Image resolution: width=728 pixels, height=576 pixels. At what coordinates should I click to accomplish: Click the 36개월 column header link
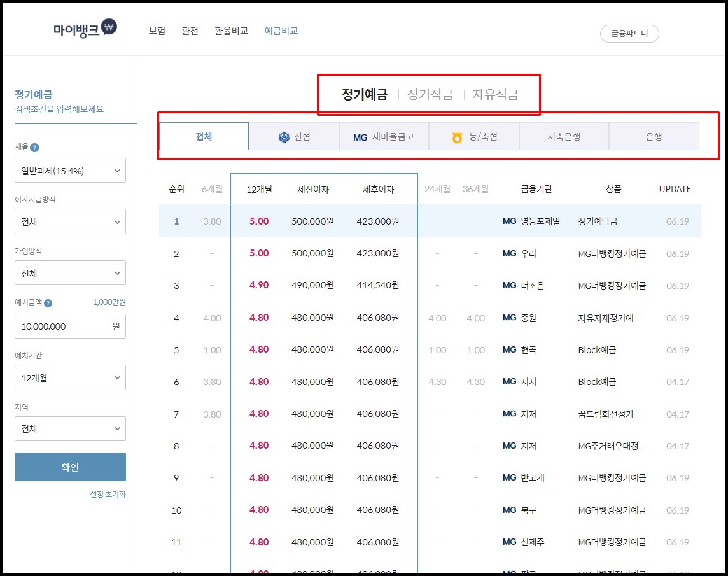point(475,189)
